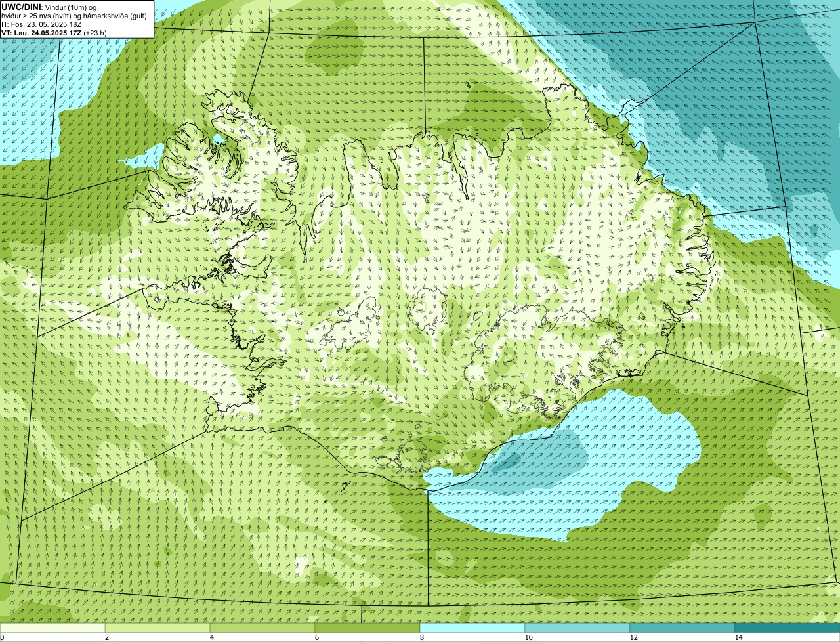The image size is (840, 642).
Task: Click the legend label "8"
Action: 421,637
